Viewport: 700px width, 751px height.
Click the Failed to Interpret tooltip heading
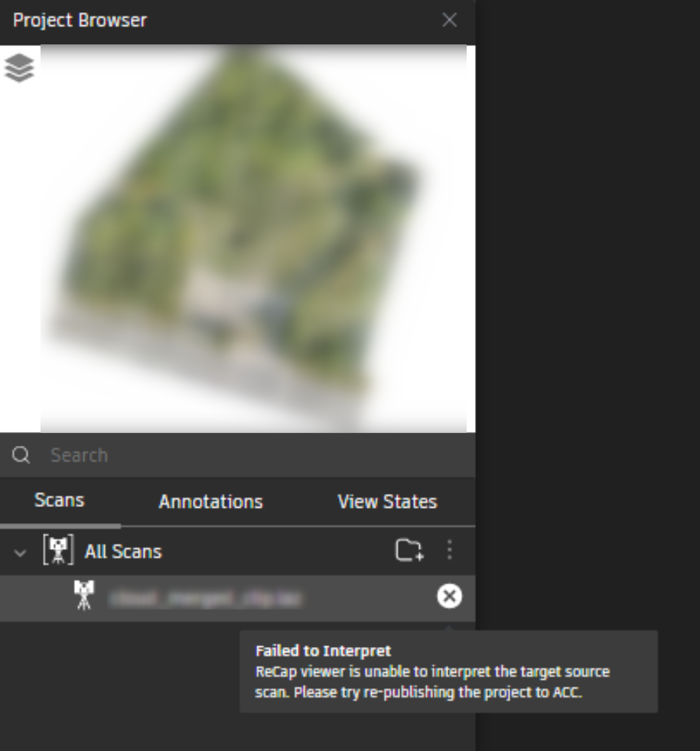[324, 651]
